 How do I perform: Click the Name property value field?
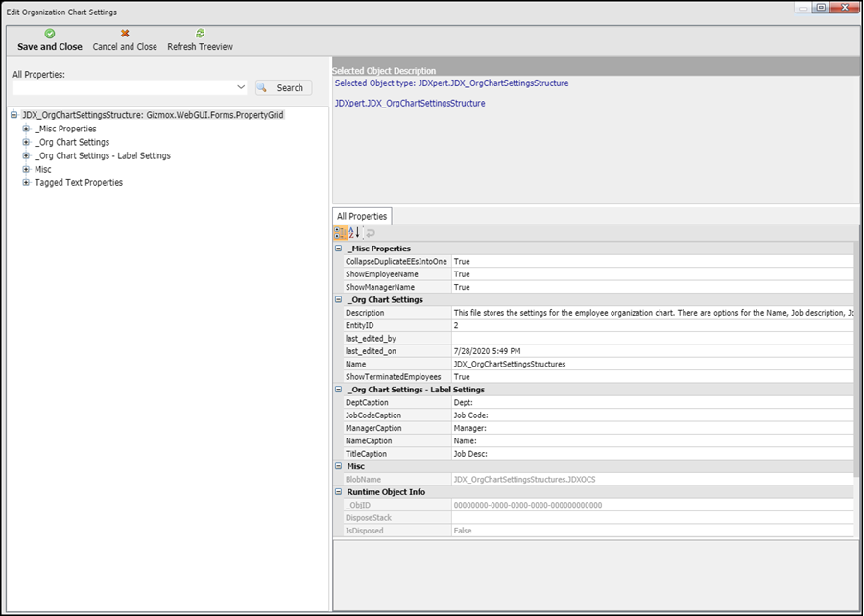coord(528,364)
